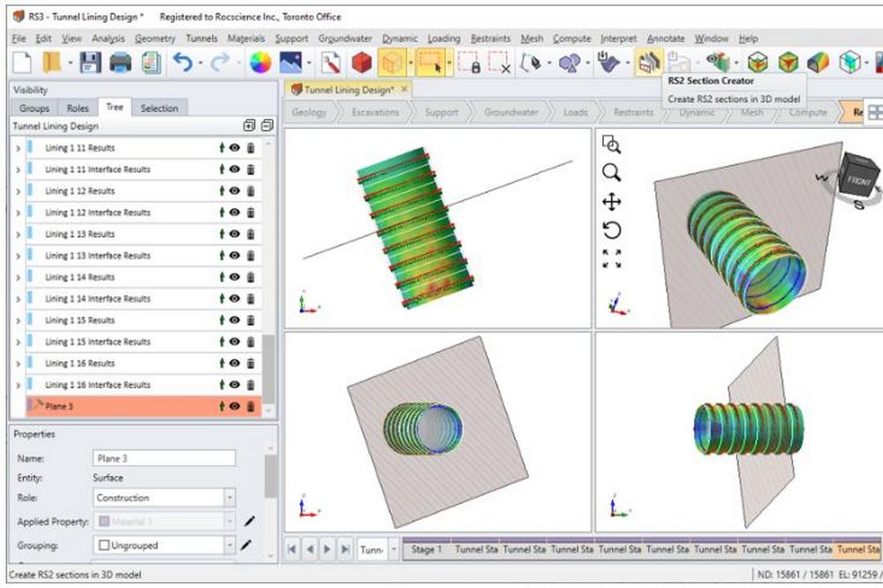Screen dimensions: 883x588
Task: Select the Zoom magnifier tool in viewport
Action: point(611,172)
